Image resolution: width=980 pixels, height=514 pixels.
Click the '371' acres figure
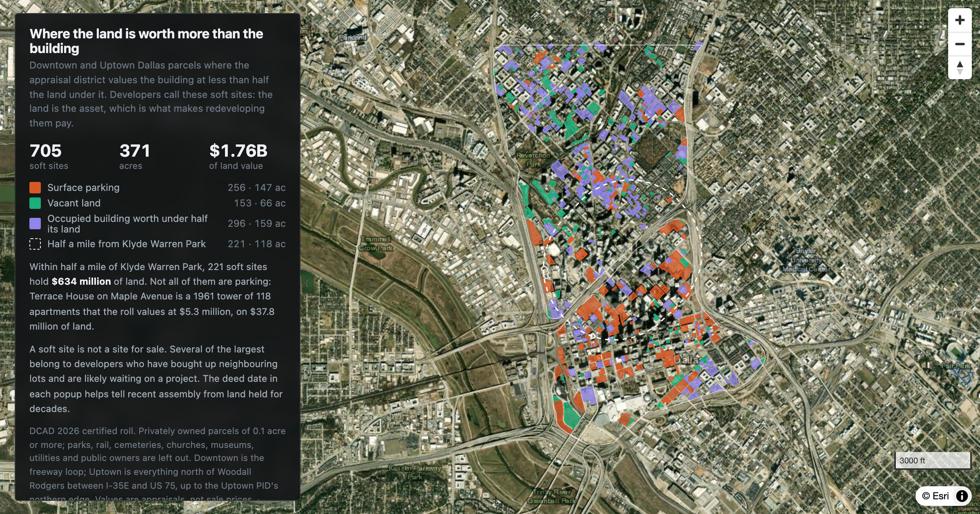coord(135,151)
